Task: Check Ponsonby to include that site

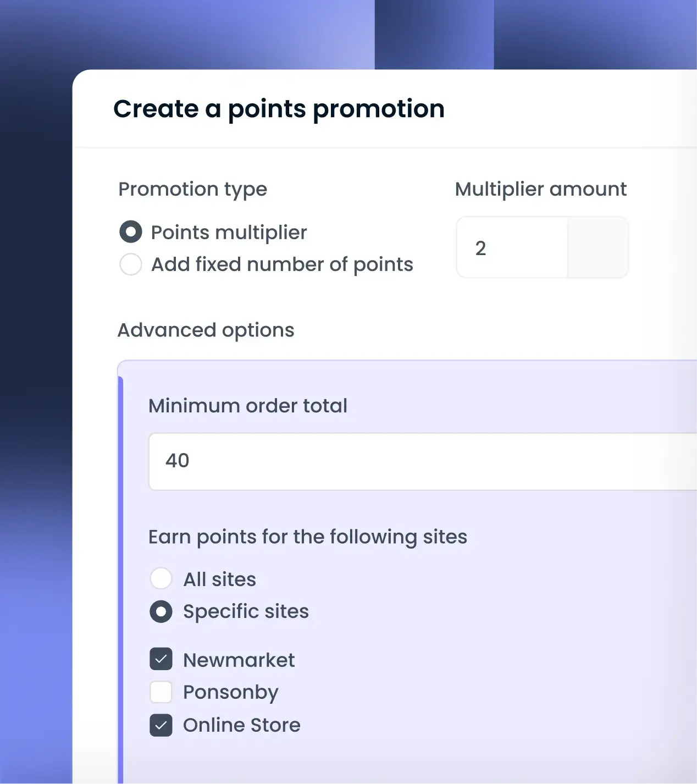Action: click(x=161, y=692)
